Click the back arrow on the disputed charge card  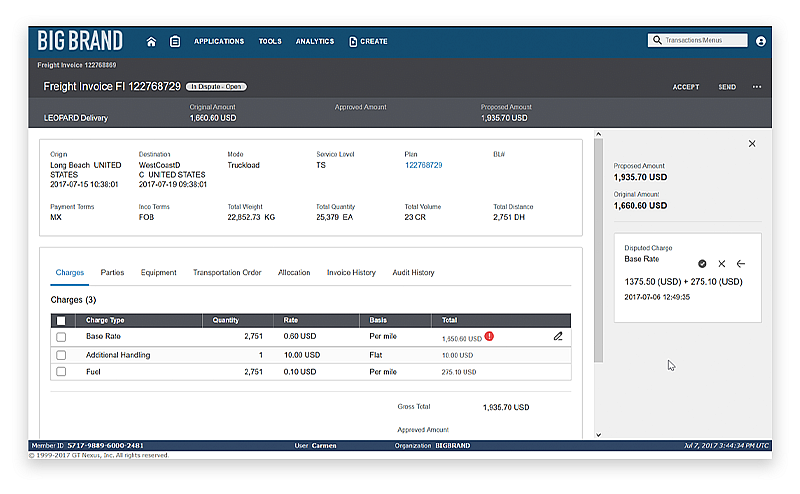[x=741, y=264]
